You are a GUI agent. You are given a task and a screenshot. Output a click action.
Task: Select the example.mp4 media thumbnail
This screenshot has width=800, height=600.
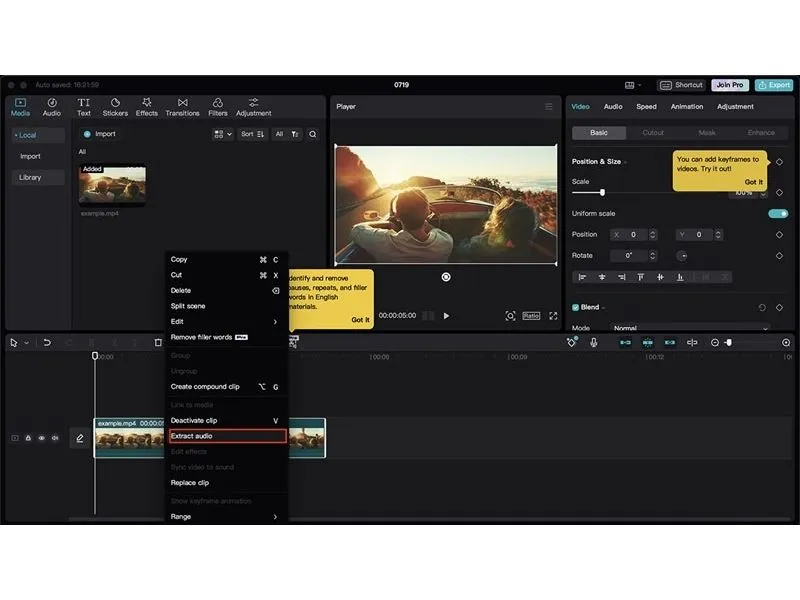point(112,184)
